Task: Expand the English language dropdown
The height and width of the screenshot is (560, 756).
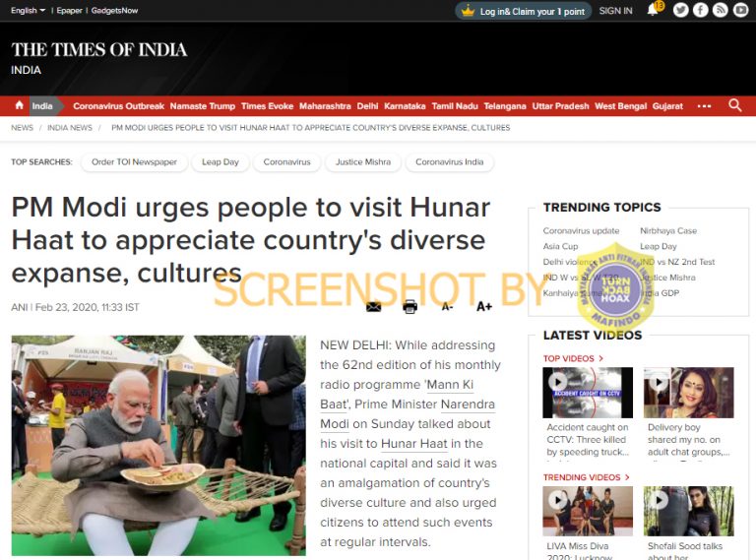Action: pos(29,10)
